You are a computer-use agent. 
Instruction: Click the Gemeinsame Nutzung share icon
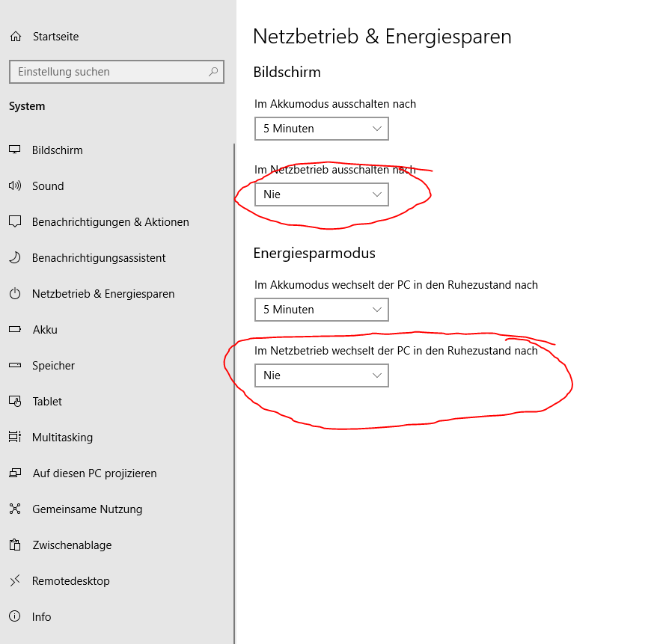(x=15, y=509)
